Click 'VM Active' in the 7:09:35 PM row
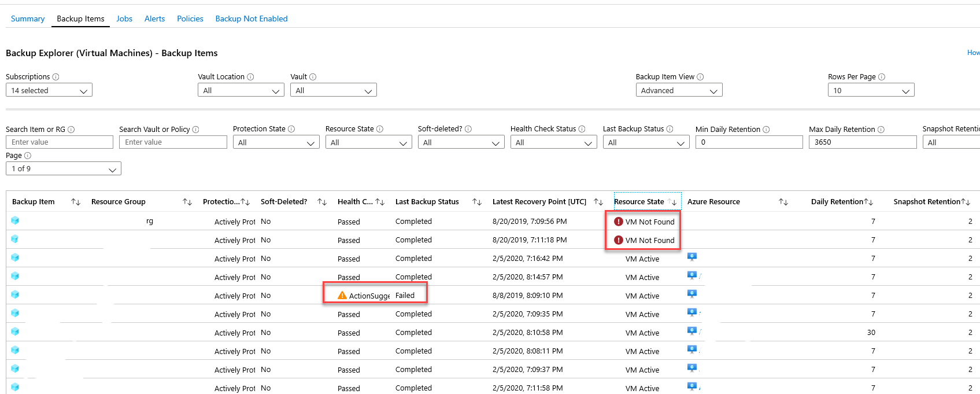The image size is (980, 394). 642,314
